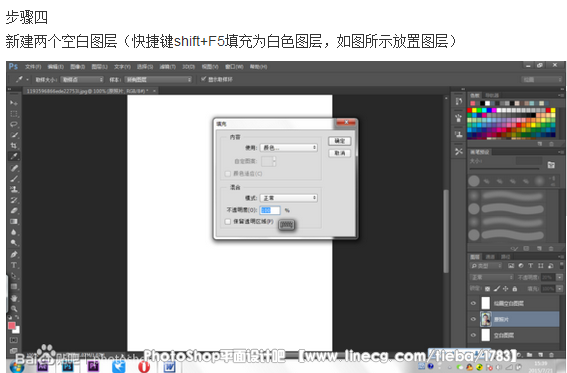
Task: Select the Lasso tool
Action: point(14,124)
